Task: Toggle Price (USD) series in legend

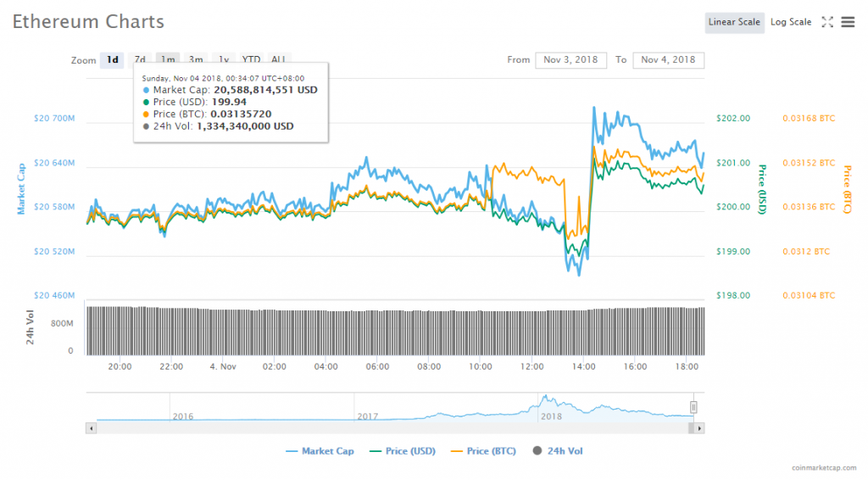Action: (403, 451)
